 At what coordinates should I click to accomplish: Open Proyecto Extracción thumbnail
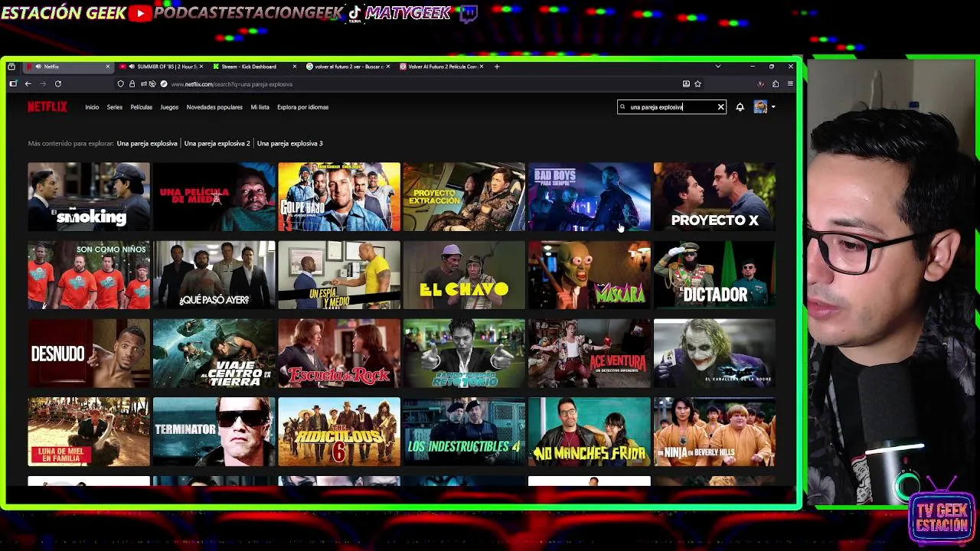point(464,197)
